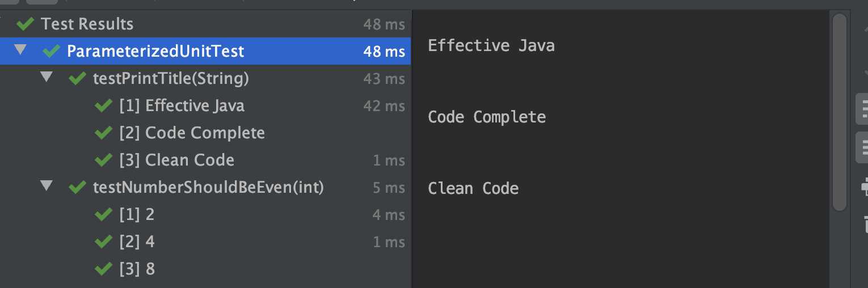868x288 pixels.
Task: Select the [2] 4 test case
Action: click(205, 242)
